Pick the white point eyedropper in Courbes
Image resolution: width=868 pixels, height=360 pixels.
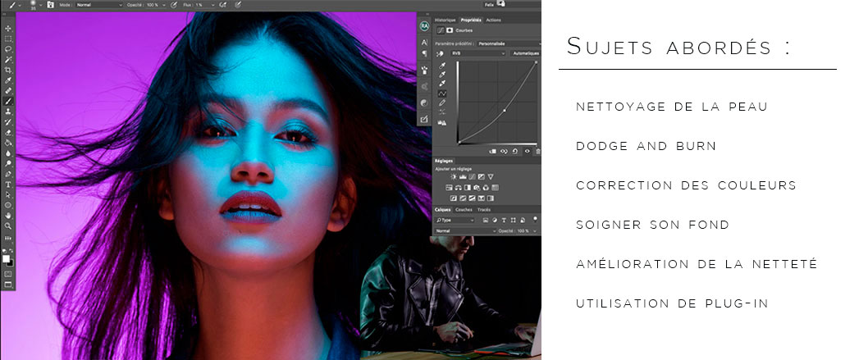point(442,84)
